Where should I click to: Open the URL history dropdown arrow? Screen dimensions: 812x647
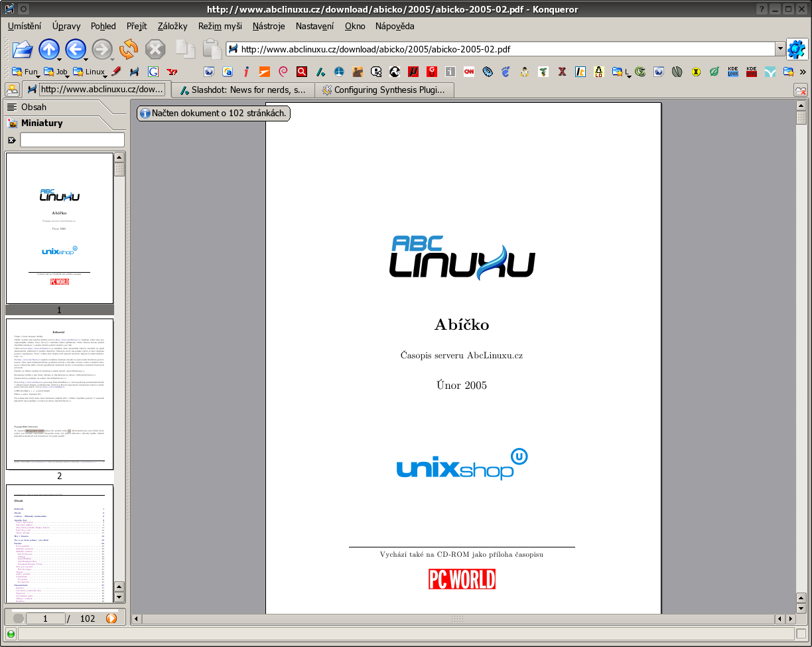pyautogui.click(x=780, y=49)
